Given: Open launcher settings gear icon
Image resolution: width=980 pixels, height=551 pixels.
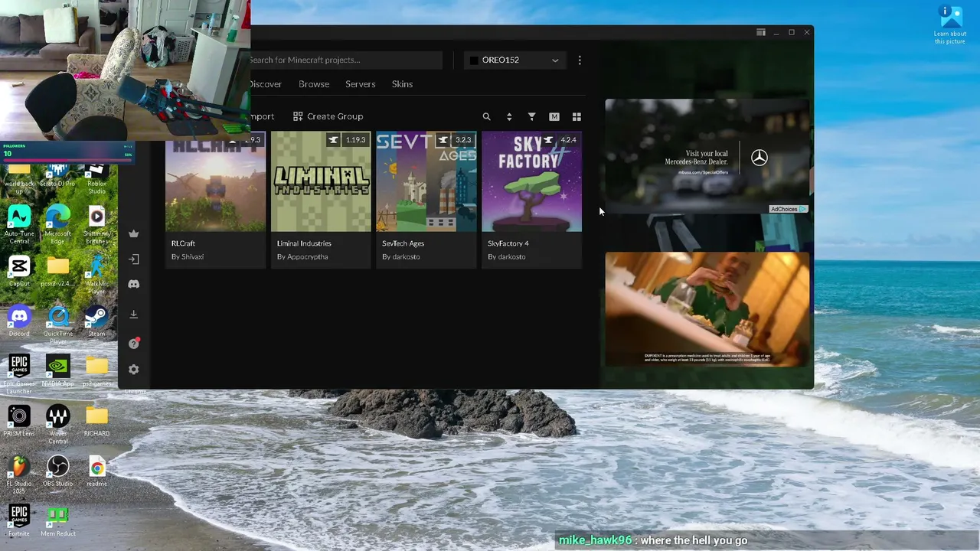Looking at the screenshot, I should 134,370.
